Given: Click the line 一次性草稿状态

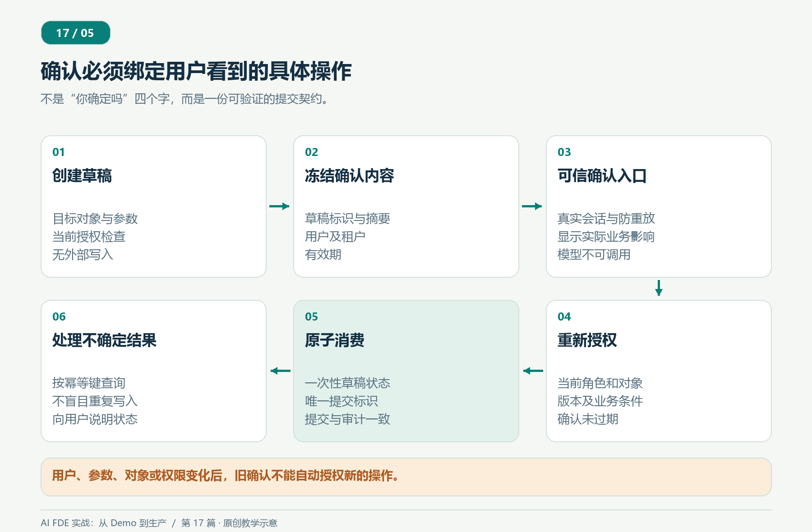Looking at the screenshot, I should click(347, 383).
